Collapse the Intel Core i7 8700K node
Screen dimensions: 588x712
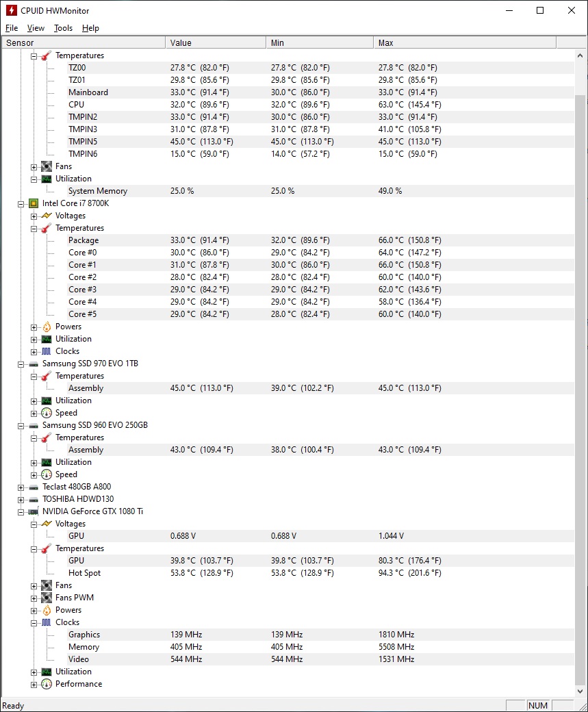coord(21,204)
